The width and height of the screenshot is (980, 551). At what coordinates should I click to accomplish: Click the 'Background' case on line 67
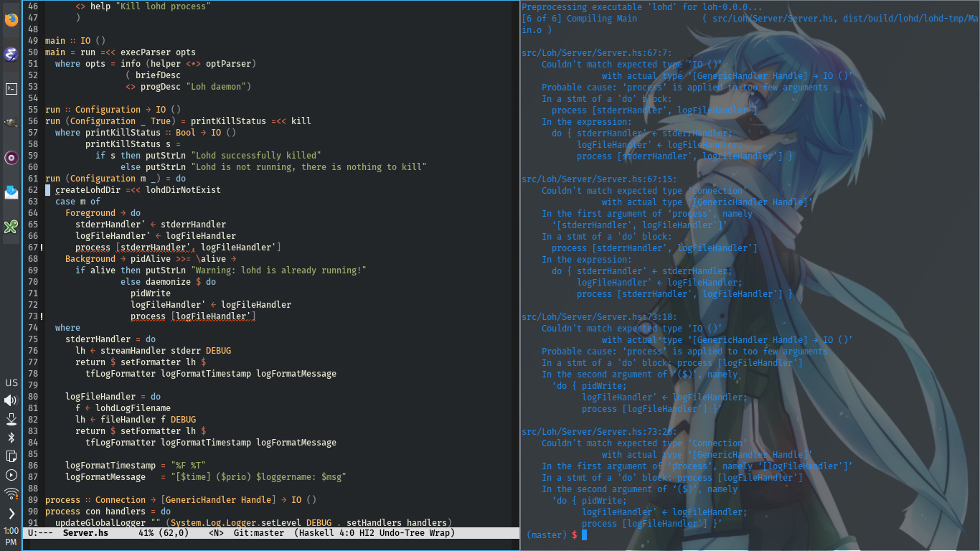point(90,259)
